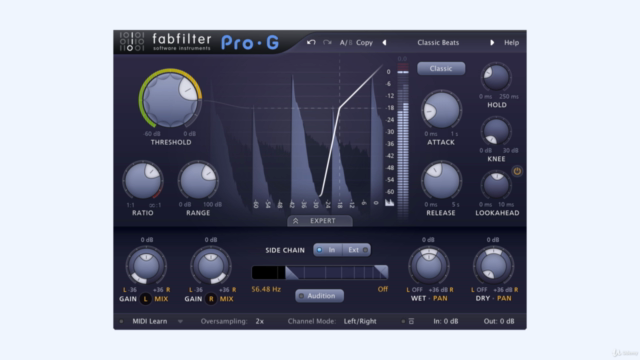The width and height of the screenshot is (640, 360).
Task: Click the Hold knob
Action: (x=496, y=77)
